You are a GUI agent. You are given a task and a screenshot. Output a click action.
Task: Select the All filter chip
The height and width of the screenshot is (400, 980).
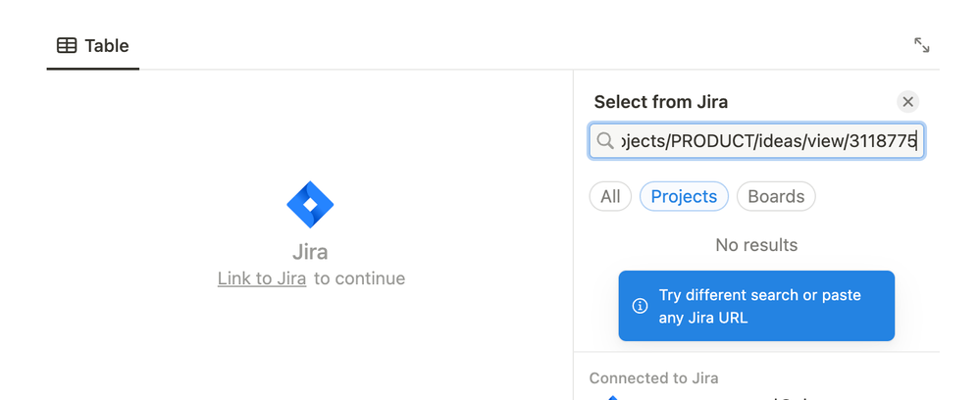tap(610, 196)
